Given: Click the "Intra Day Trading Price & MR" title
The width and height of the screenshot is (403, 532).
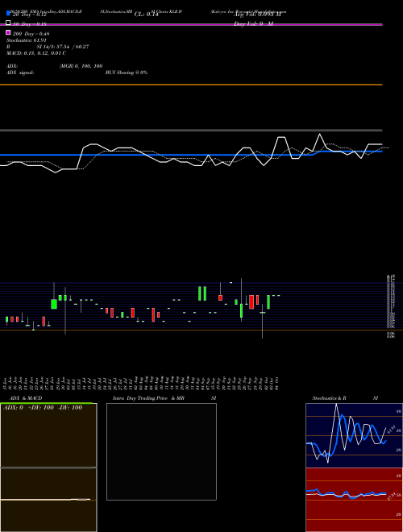Looking at the screenshot, I should pyautogui.click(x=148, y=398).
